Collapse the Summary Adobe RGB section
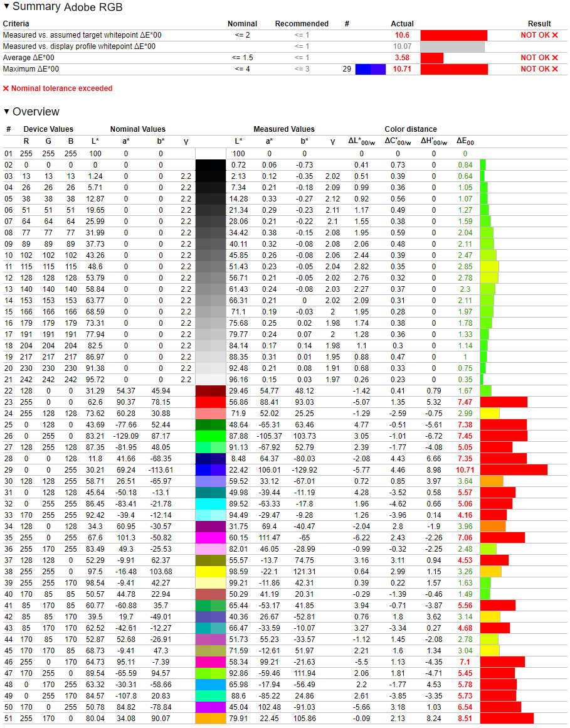Viewport: 570px width, 728px height. [x=6, y=6]
